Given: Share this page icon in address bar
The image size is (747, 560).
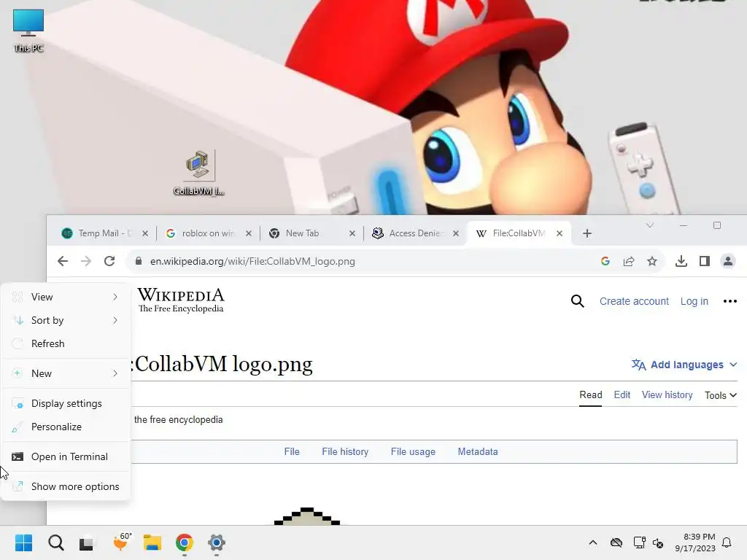Looking at the screenshot, I should [629, 261].
